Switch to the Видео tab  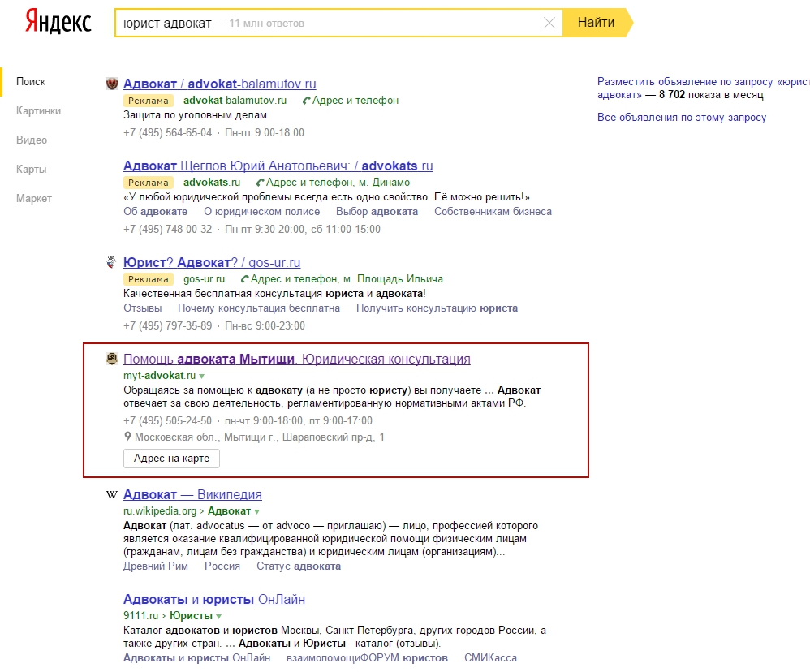32,140
